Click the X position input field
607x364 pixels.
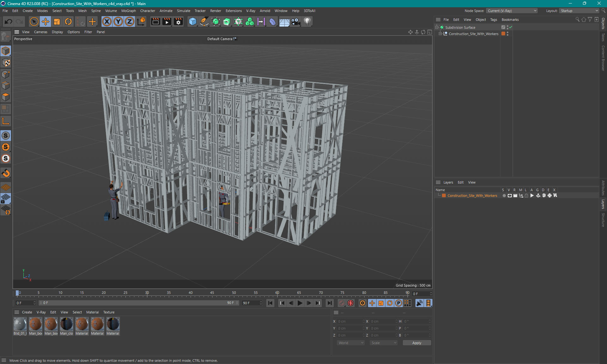tap(350, 321)
